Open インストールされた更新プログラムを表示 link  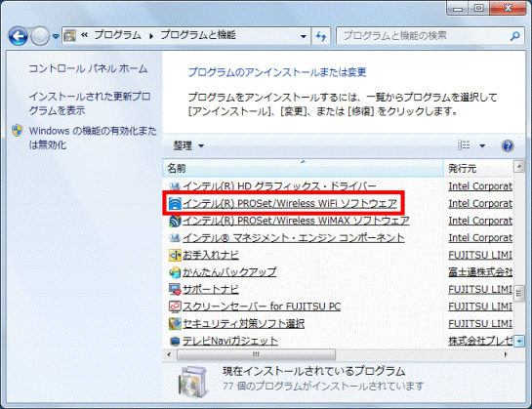pos(90,103)
